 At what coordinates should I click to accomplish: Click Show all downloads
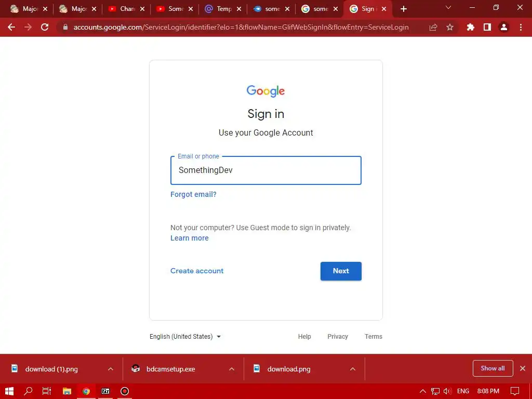click(493, 368)
